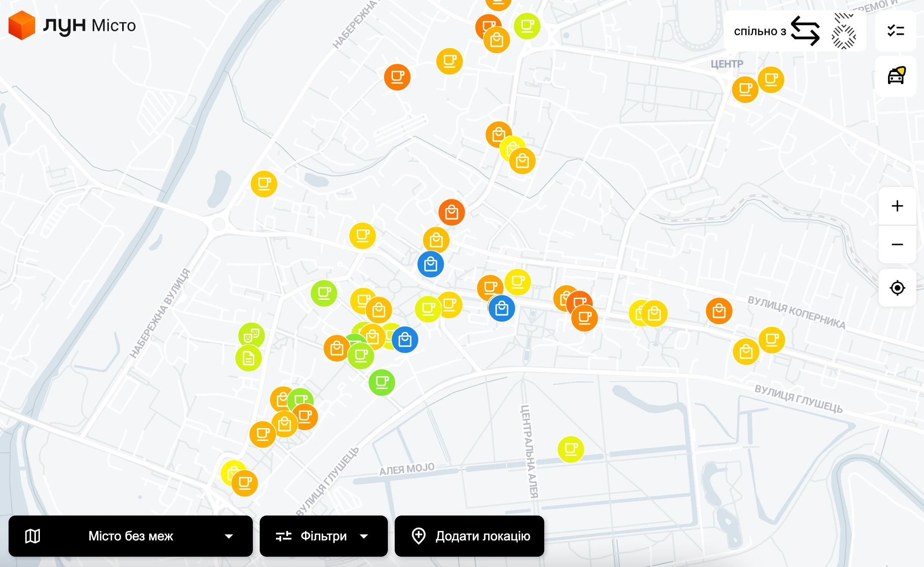Select the blue shopping bag marker near Алея Mojo
This screenshot has width=924, height=567.
coord(405,340)
